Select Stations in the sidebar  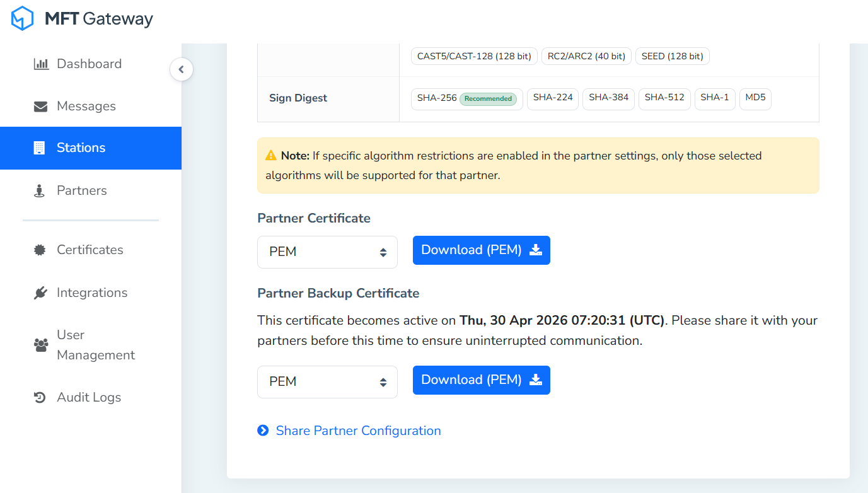tap(91, 148)
